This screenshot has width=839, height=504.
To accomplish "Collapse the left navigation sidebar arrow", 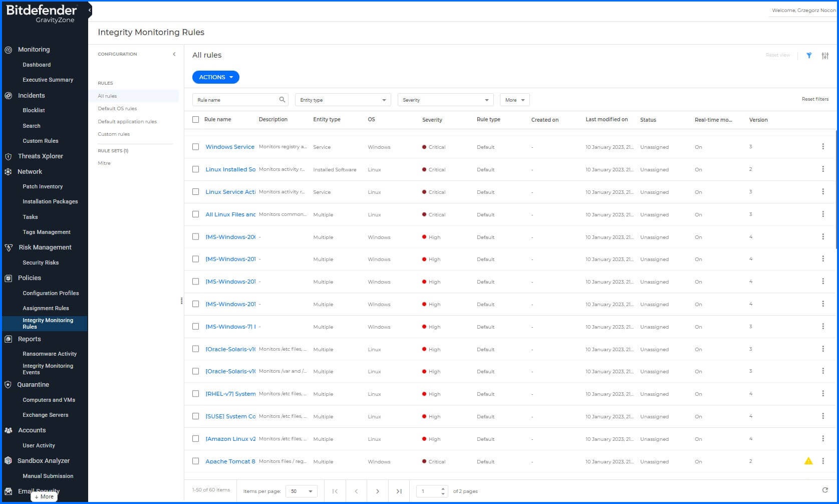I will click(x=90, y=10).
